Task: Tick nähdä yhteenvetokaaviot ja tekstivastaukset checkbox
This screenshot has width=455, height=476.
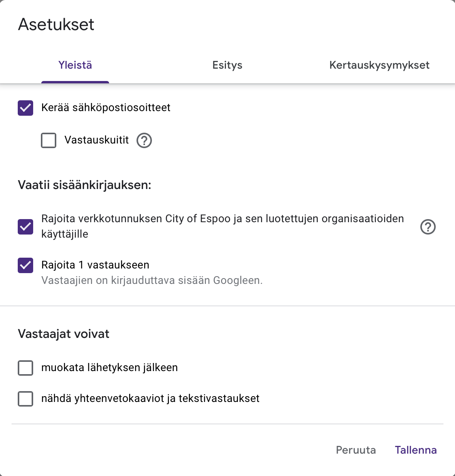Action: (25, 399)
